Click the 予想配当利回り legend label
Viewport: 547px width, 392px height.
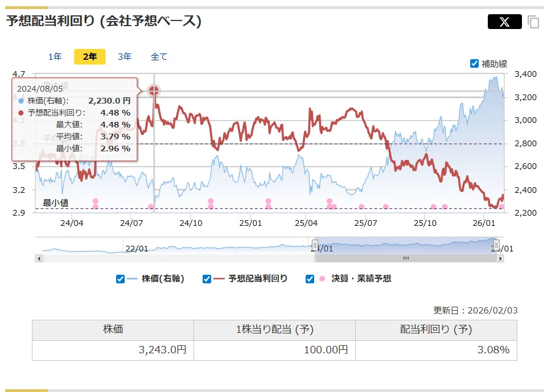click(x=258, y=279)
